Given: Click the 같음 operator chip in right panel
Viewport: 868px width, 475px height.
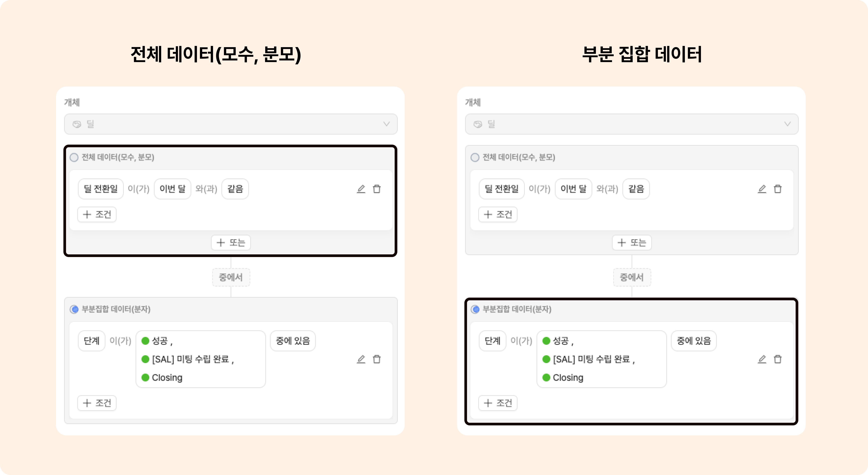Looking at the screenshot, I should pyautogui.click(x=636, y=189).
